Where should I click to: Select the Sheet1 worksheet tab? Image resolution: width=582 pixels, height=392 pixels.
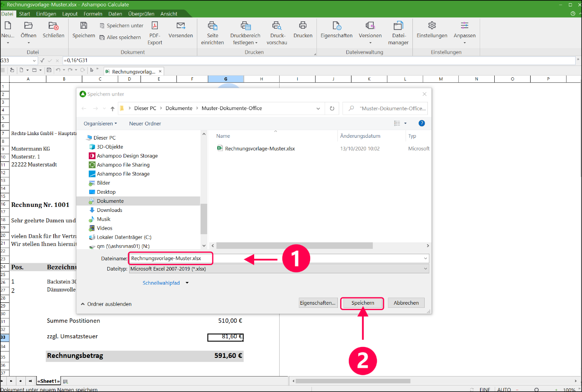pos(48,381)
